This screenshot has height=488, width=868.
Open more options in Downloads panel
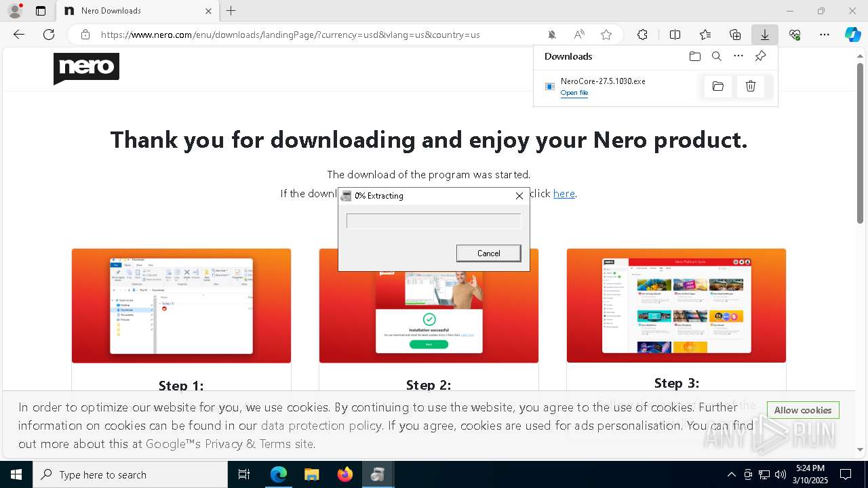pyautogui.click(x=738, y=56)
